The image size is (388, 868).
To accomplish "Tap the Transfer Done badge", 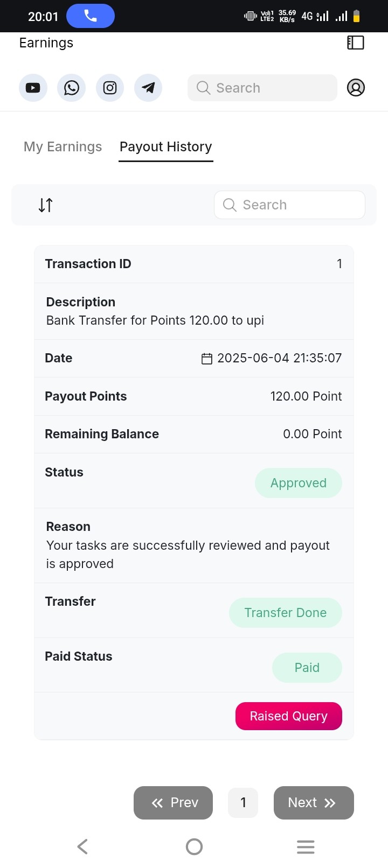I will (286, 613).
